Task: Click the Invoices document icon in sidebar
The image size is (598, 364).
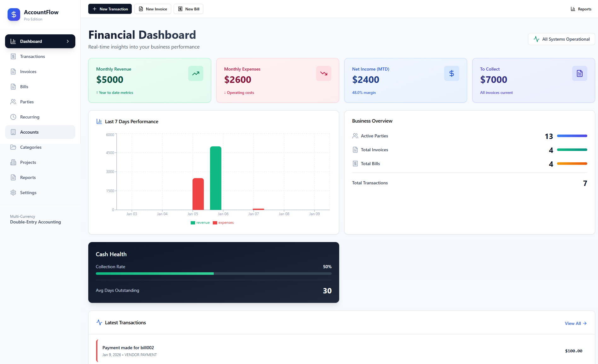Action: coord(13,72)
